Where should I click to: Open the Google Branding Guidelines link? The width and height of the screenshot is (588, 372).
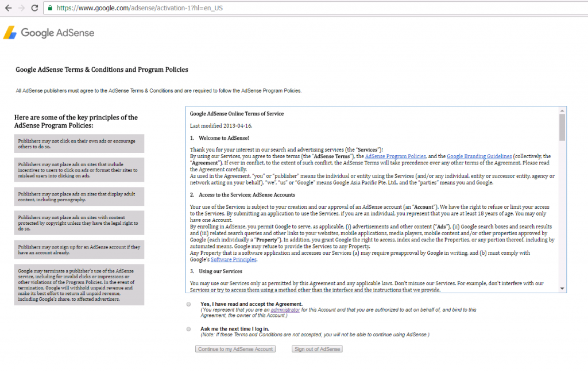pyautogui.click(x=479, y=156)
